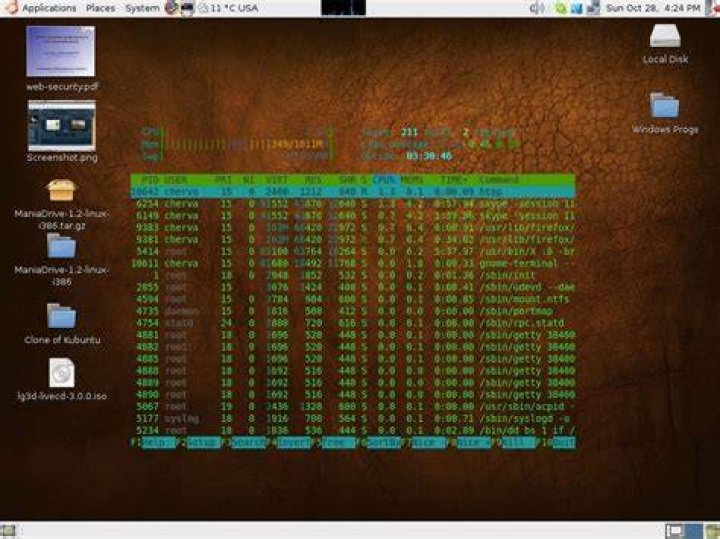Select the /usr/sbin/acpid process row
720x539 pixels.
tap(353, 406)
